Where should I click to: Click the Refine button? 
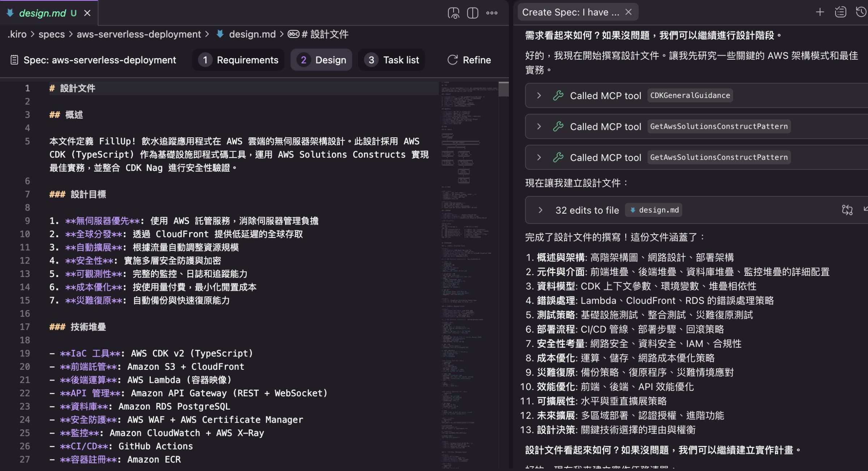469,60
